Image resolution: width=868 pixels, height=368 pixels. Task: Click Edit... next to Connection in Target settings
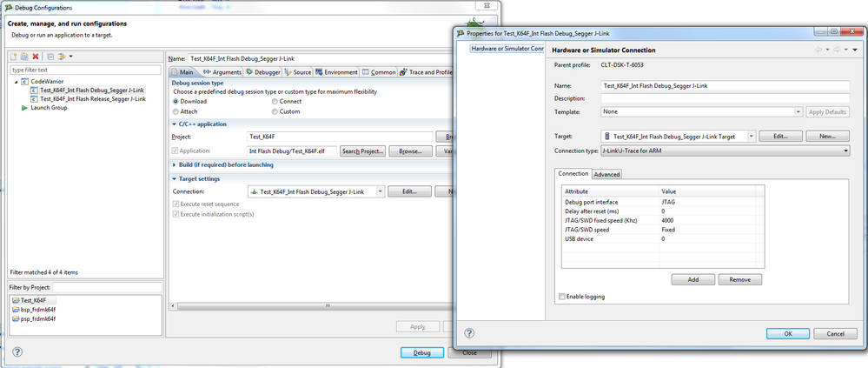[409, 191]
